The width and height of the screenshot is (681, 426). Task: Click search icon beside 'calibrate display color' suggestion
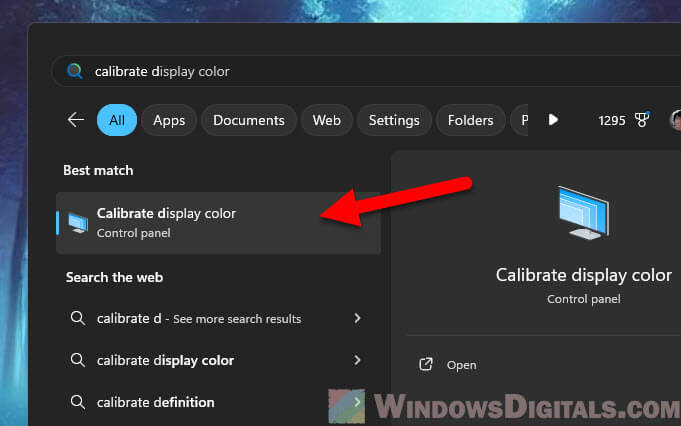(x=78, y=360)
